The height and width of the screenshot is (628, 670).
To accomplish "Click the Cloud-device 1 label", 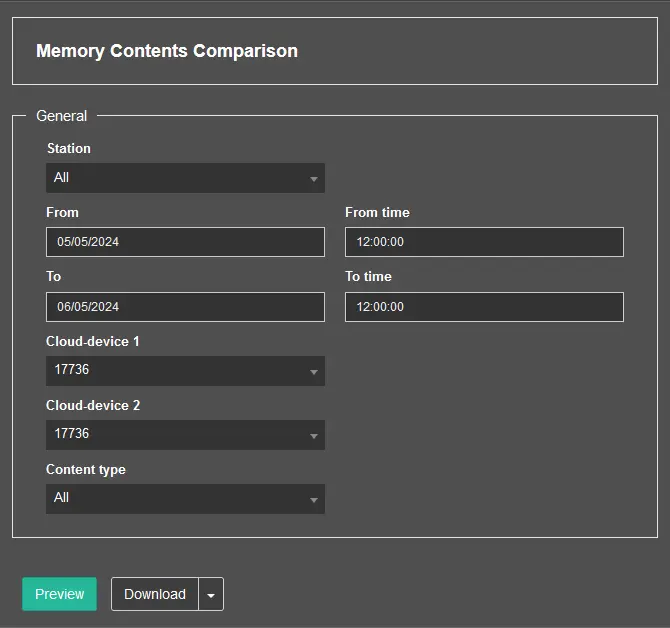I will (x=93, y=341).
